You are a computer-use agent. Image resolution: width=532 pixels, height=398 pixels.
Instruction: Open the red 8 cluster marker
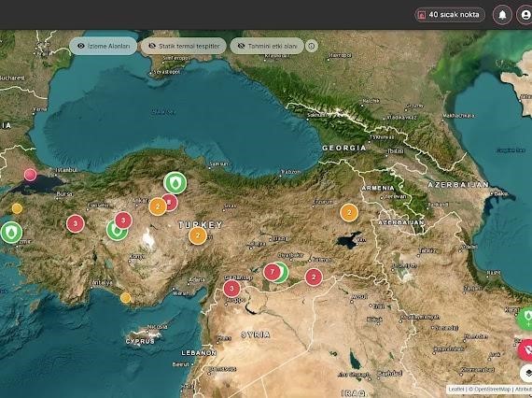click(170, 203)
